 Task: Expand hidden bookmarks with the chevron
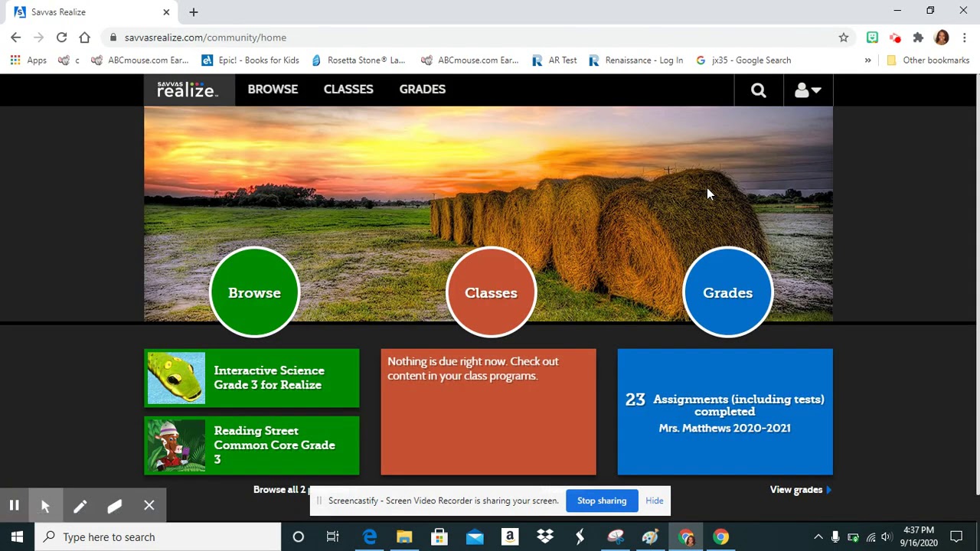coord(867,60)
